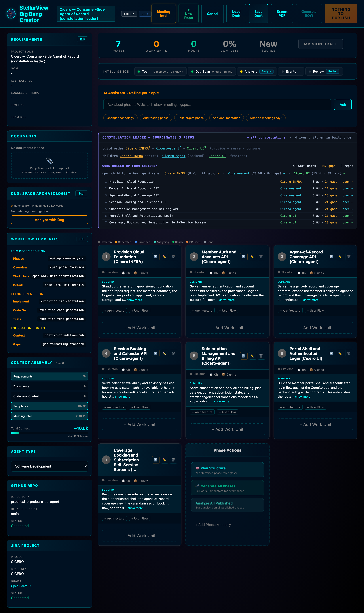The image size is (364, 613).
Task: Edit Agent-of-Record Coverage API phase pencil
Action: pos(340,257)
